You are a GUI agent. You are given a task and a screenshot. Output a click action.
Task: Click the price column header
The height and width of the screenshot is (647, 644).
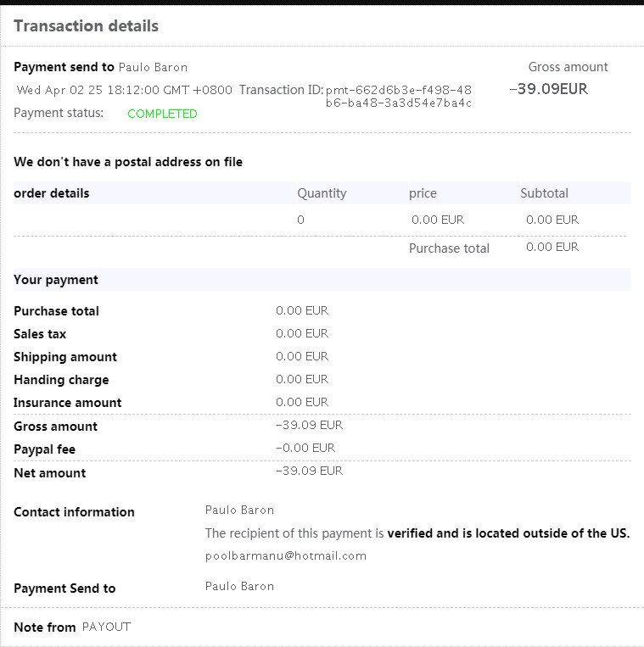(x=423, y=193)
